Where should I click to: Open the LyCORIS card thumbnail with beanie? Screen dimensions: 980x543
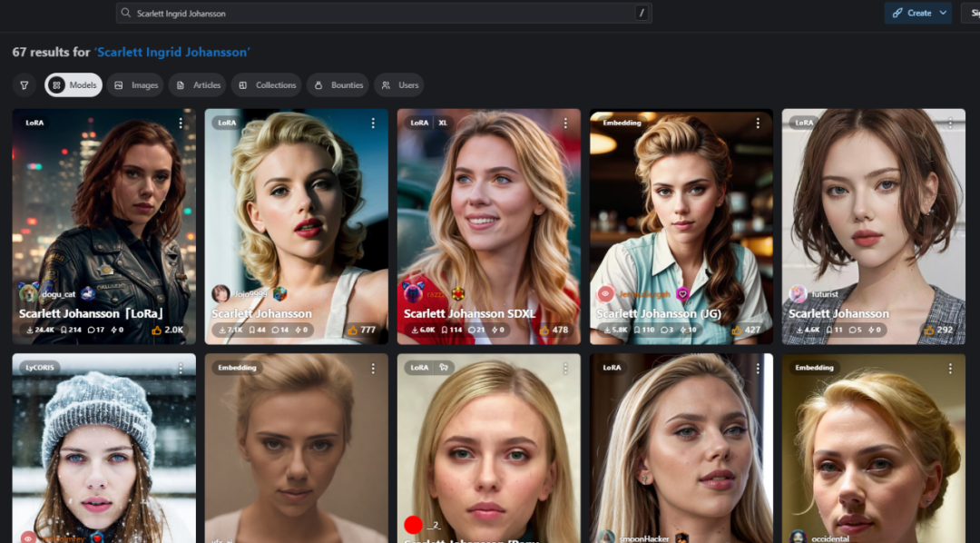103,448
